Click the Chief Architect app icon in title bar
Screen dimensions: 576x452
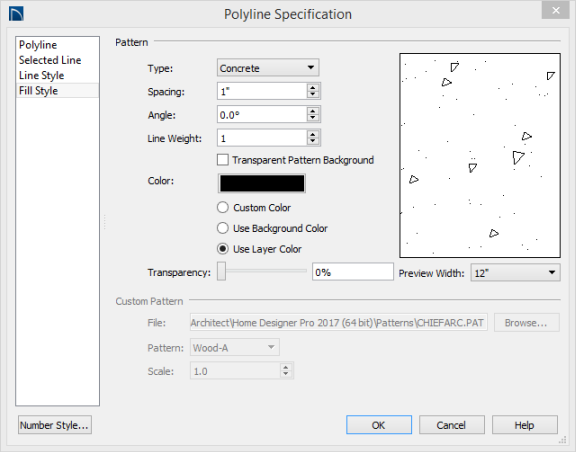coord(16,14)
